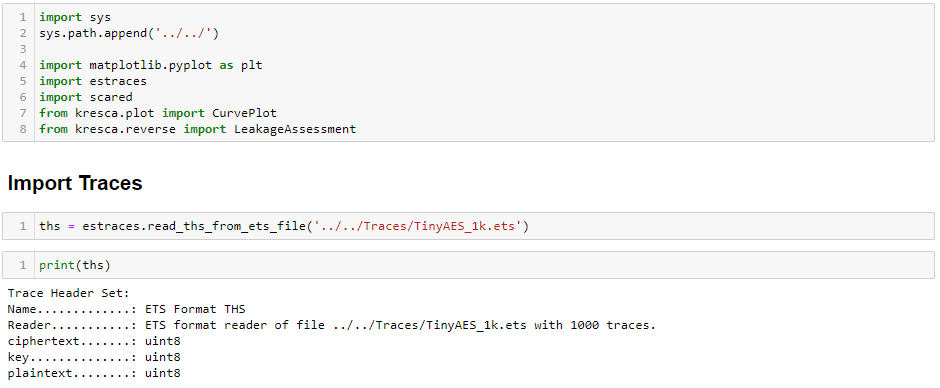The width and height of the screenshot is (940, 388).
Task: Click the LeakageAssessment import line
Action: pyautogui.click(x=197, y=129)
